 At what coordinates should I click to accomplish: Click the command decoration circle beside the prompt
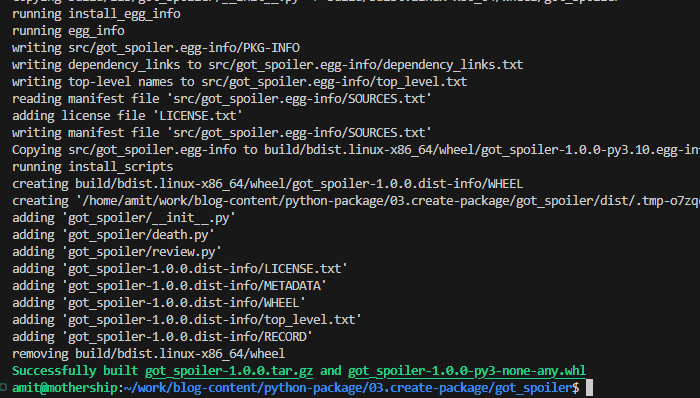[3, 387]
